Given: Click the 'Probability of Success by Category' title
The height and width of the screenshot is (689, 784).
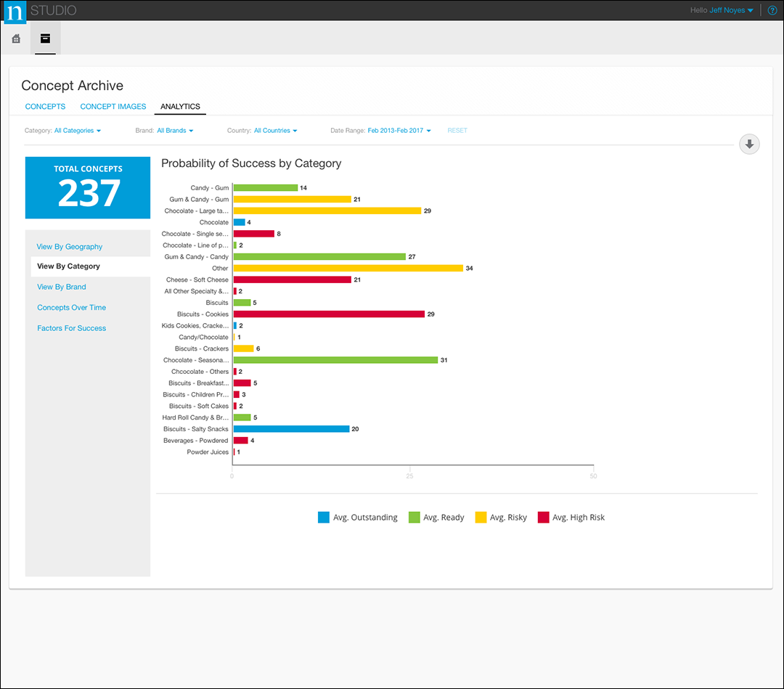Looking at the screenshot, I should (x=251, y=163).
